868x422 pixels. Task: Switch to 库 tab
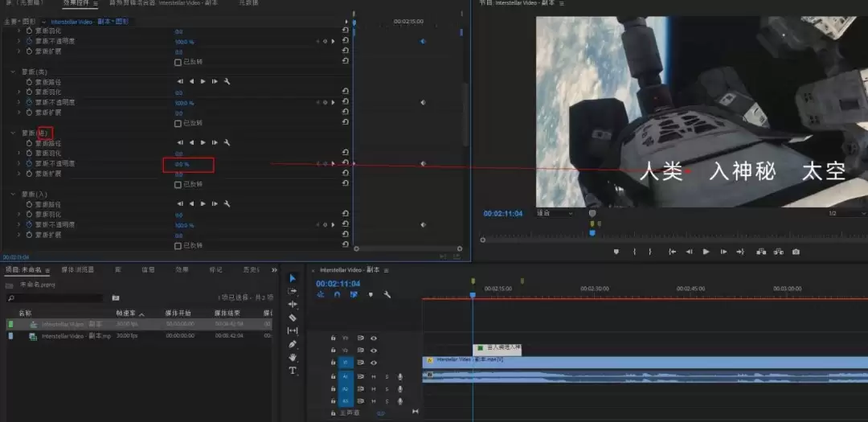(118, 270)
